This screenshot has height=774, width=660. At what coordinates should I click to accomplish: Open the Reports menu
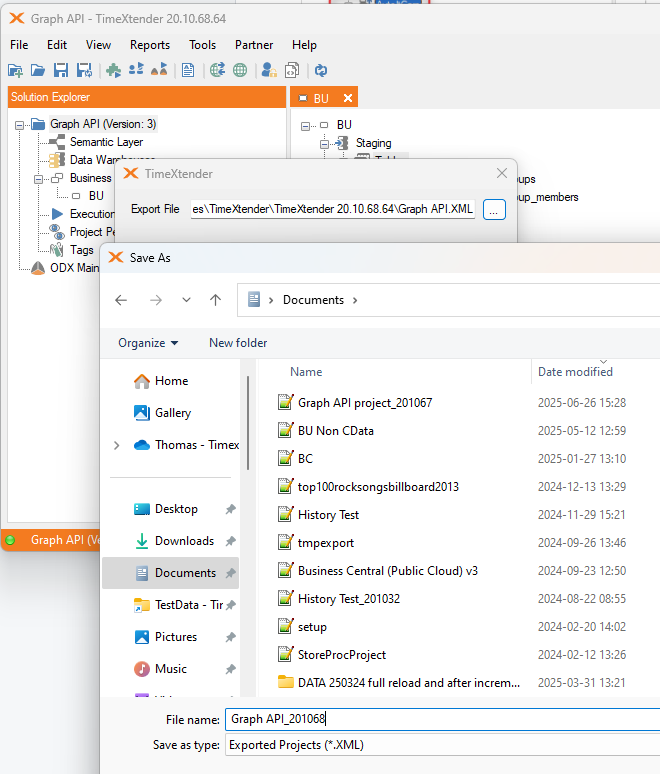pos(150,45)
